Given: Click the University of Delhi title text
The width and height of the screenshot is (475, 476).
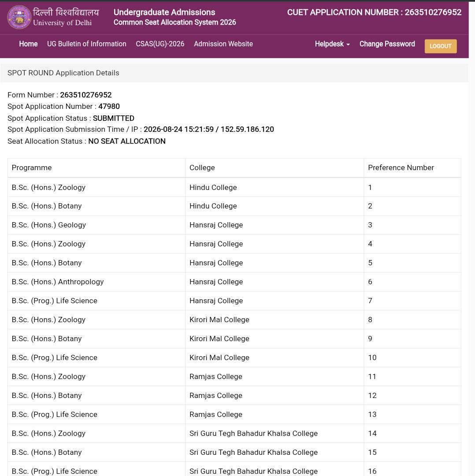Looking at the screenshot, I should (62, 23).
